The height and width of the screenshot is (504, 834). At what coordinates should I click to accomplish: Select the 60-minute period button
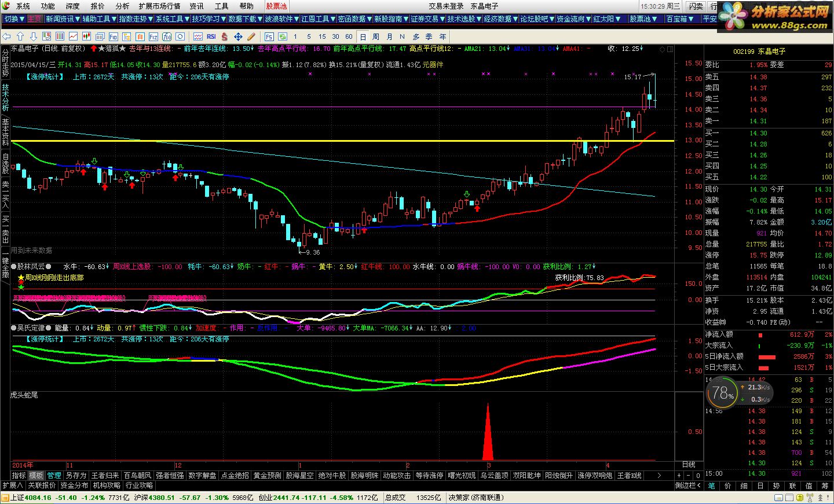349,36
